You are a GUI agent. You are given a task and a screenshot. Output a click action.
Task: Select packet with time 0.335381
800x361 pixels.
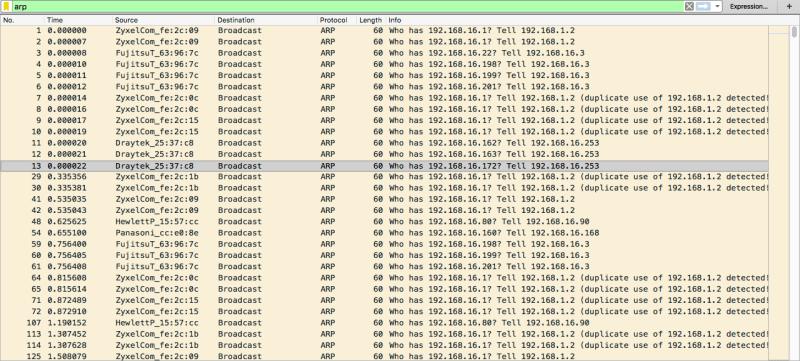384,188
